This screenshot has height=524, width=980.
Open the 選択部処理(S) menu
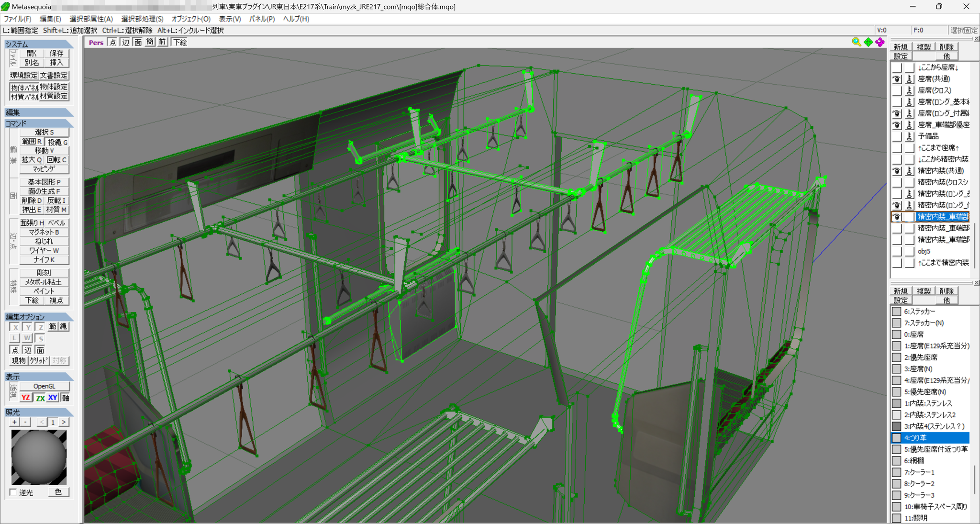point(142,19)
